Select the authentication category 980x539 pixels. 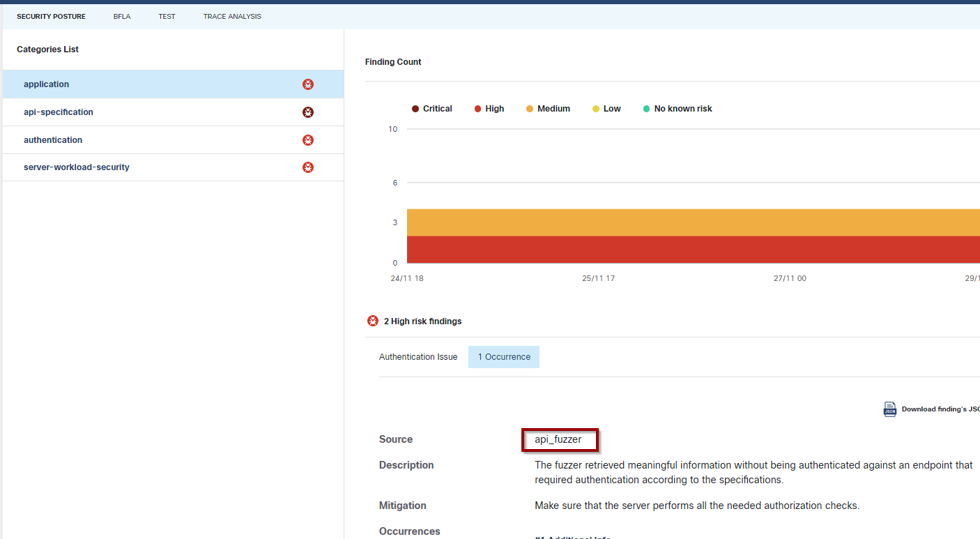173,140
